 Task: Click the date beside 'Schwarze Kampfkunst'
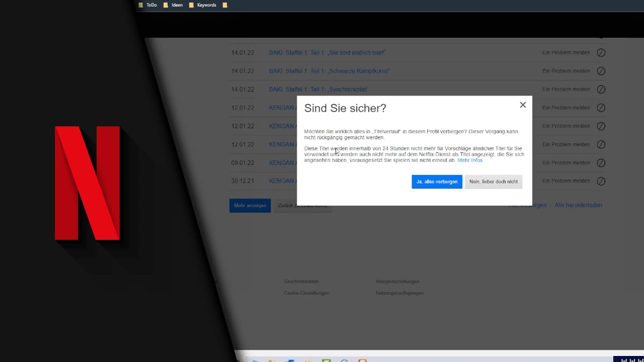[x=243, y=71]
